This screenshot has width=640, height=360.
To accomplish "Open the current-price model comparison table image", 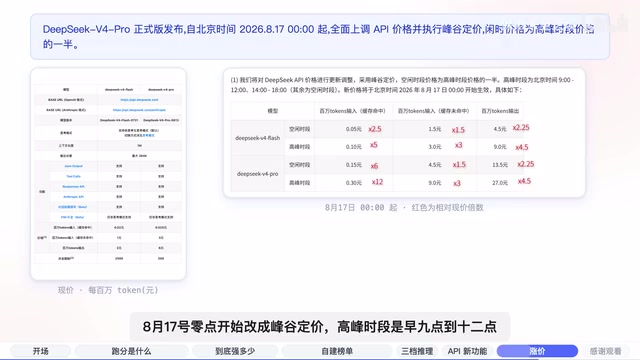I will click(108, 174).
